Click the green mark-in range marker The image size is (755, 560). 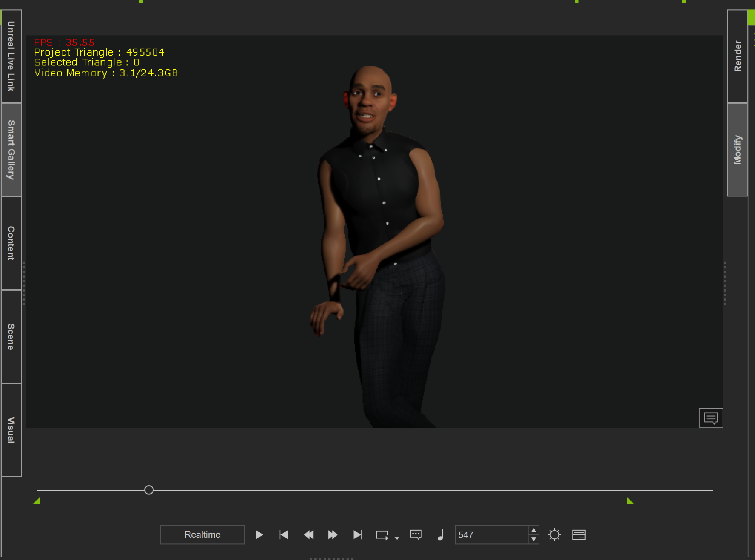(37, 501)
